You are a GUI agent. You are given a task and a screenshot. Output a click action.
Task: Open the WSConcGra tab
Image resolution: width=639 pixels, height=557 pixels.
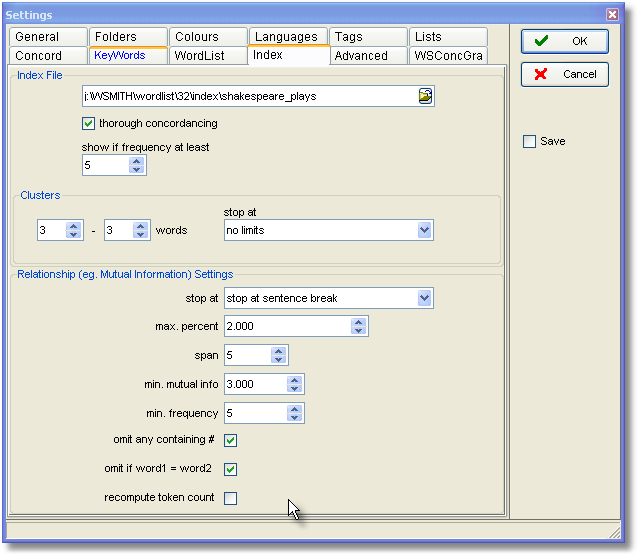click(x=447, y=55)
